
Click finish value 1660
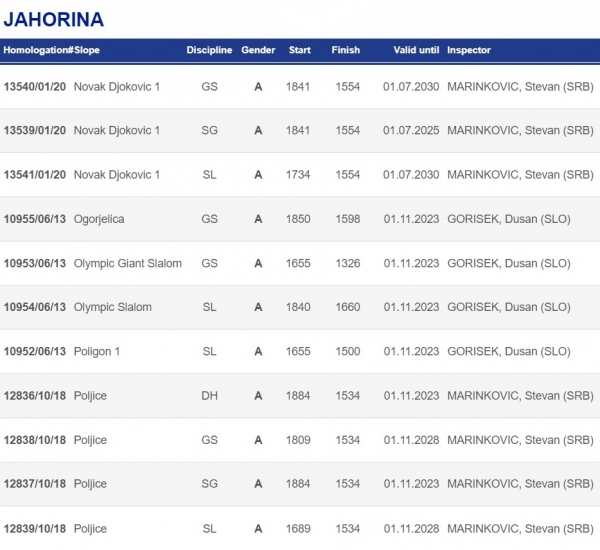(x=348, y=307)
